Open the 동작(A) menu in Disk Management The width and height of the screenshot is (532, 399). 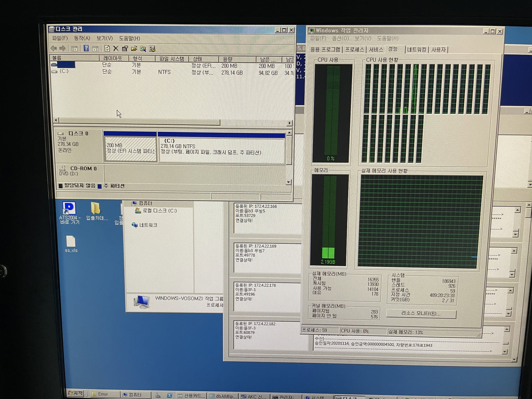(x=82, y=38)
